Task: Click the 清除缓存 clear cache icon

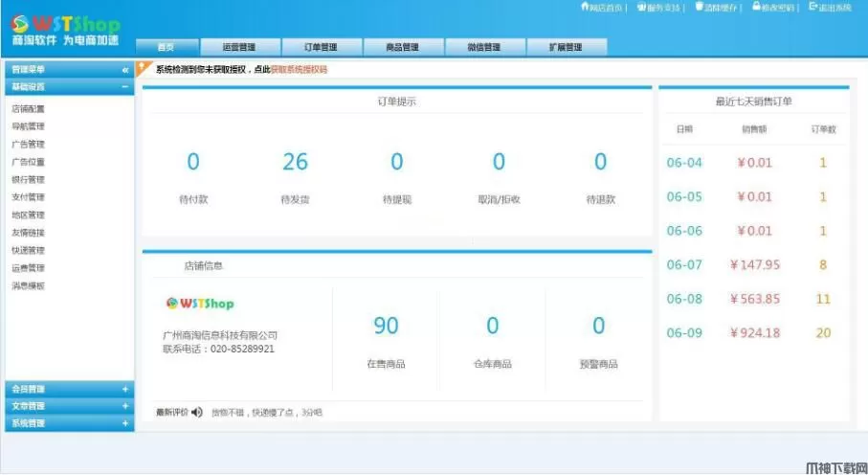Action: click(x=698, y=8)
